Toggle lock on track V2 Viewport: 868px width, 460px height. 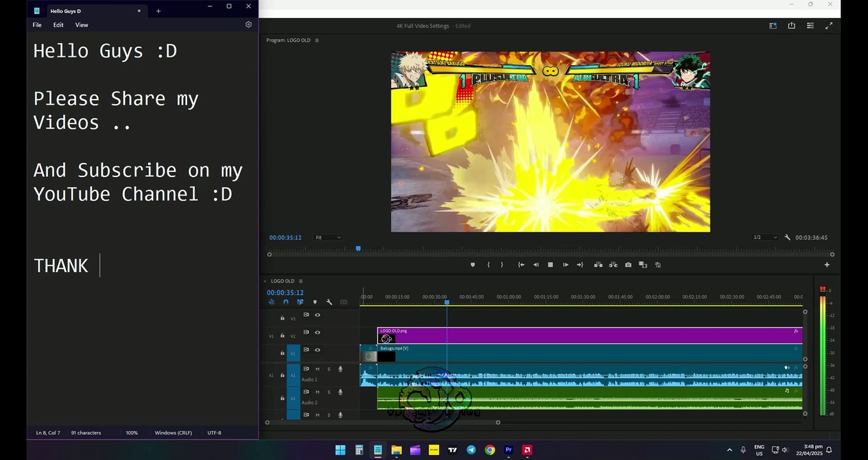pyautogui.click(x=282, y=335)
